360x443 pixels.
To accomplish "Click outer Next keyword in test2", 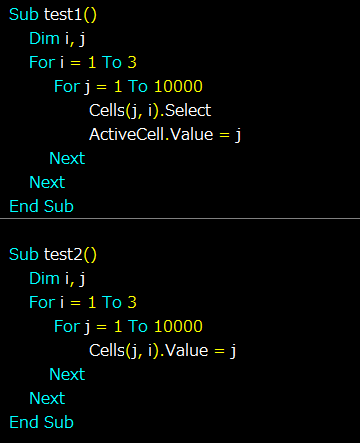I will click(47, 398).
